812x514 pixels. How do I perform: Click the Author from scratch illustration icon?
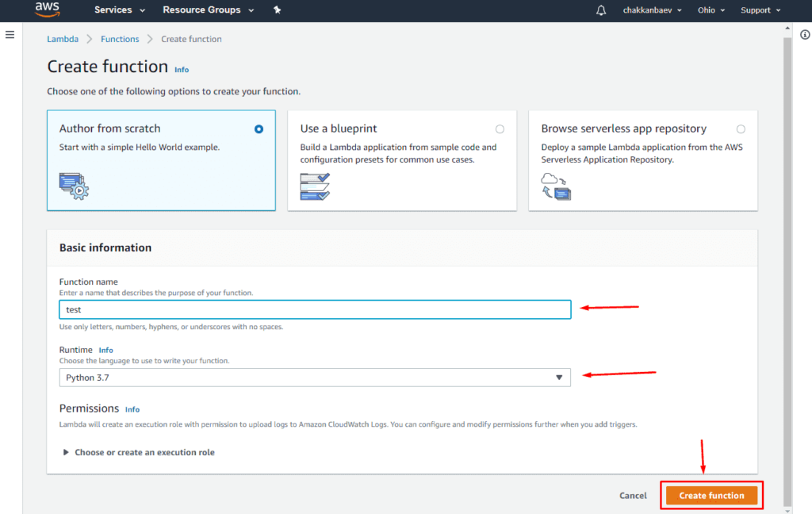coord(74,185)
